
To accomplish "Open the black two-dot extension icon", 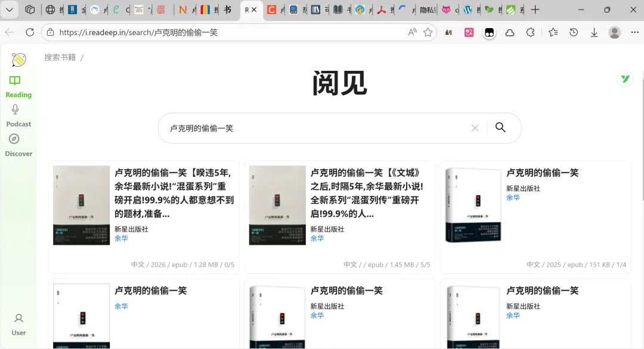I will [x=489, y=33].
